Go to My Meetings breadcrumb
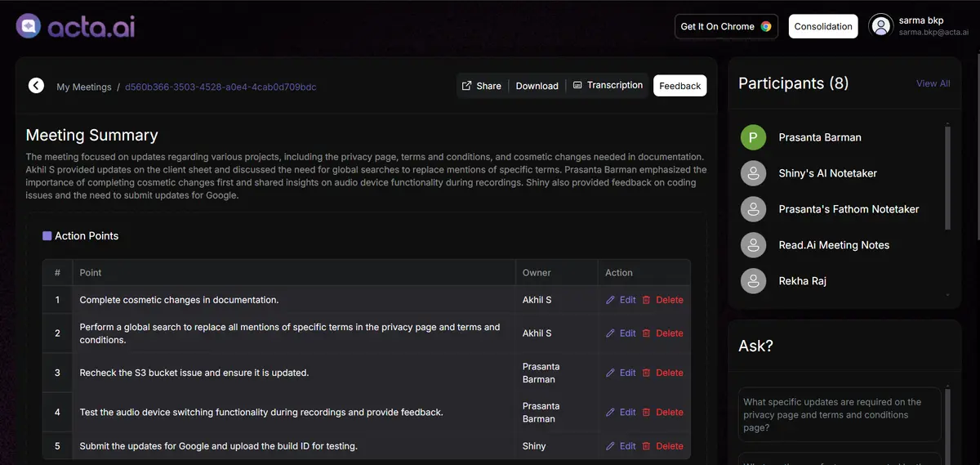Screen dimensions: 980x465 tap(84, 87)
